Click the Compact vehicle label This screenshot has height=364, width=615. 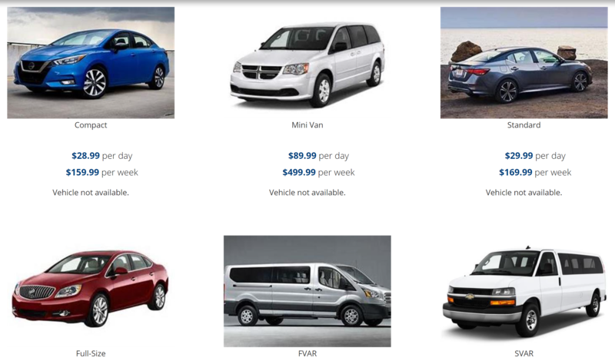click(x=91, y=125)
